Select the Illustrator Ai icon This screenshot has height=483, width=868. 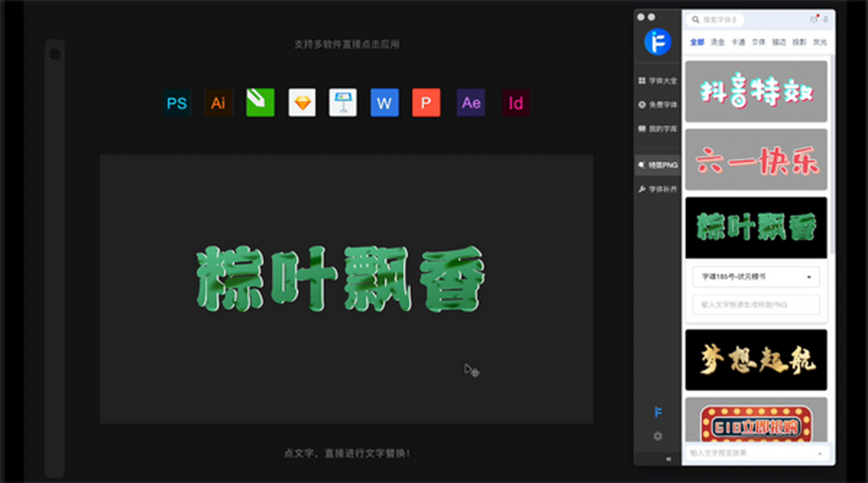click(x=218, y=103)
